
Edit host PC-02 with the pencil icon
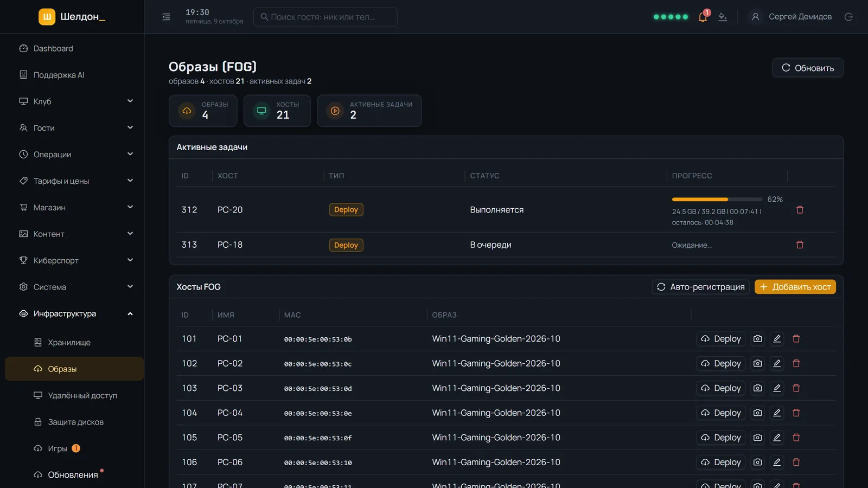pos(777,363)
